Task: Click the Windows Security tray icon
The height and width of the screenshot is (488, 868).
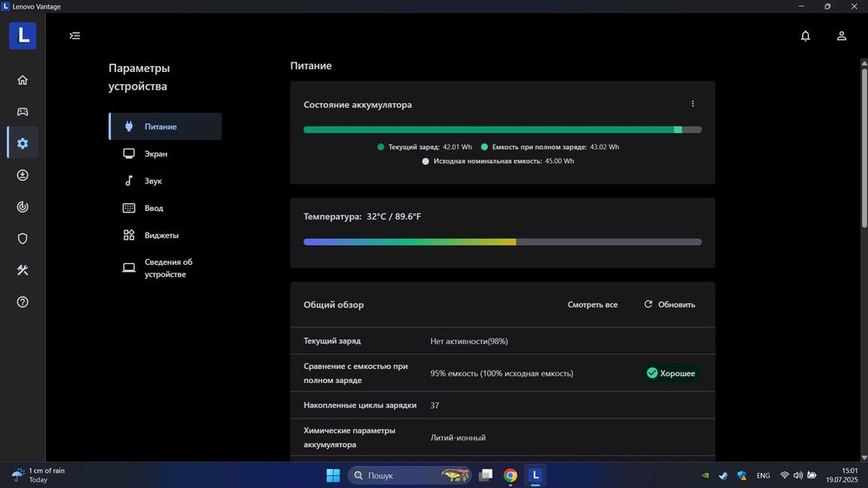Action: point(742,475)
